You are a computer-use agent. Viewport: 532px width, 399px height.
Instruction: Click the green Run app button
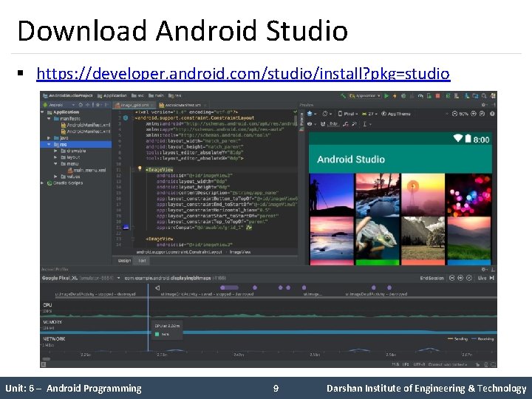[x=386, y=96]
